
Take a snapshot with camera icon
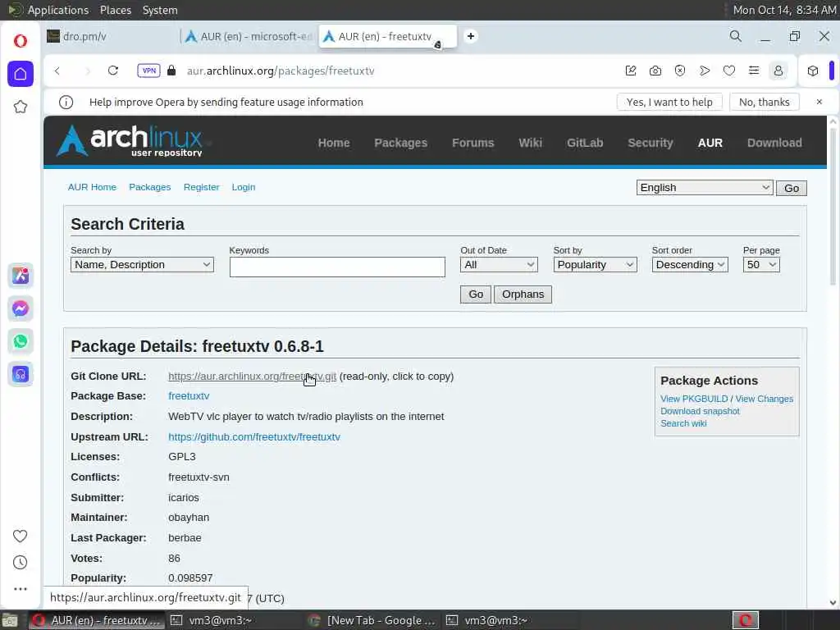[655, 71]
